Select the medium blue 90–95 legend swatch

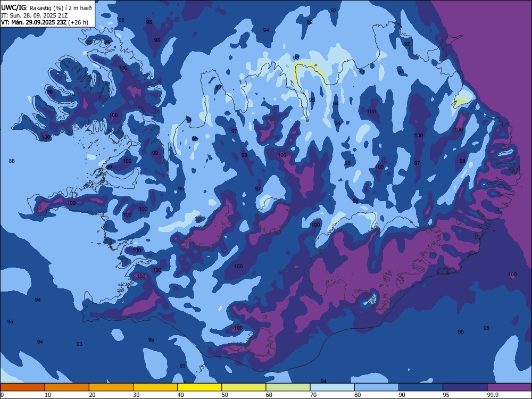[x=421, y=387]
